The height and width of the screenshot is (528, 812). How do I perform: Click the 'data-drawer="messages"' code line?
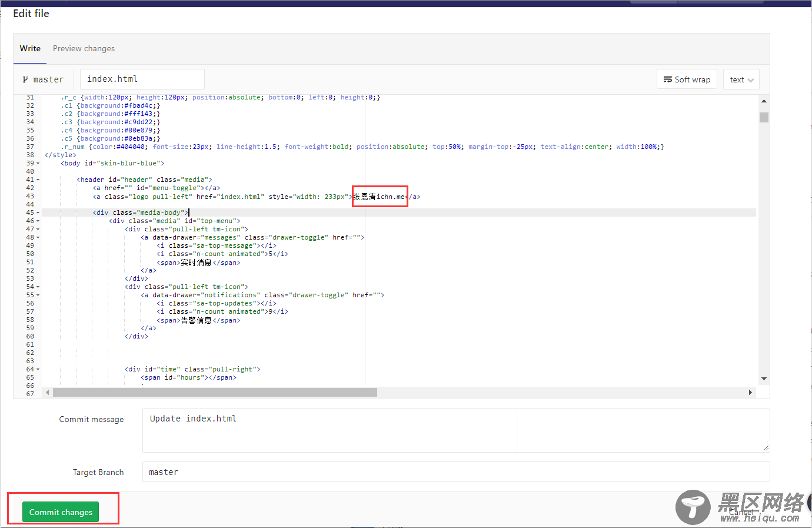point(252,238)
